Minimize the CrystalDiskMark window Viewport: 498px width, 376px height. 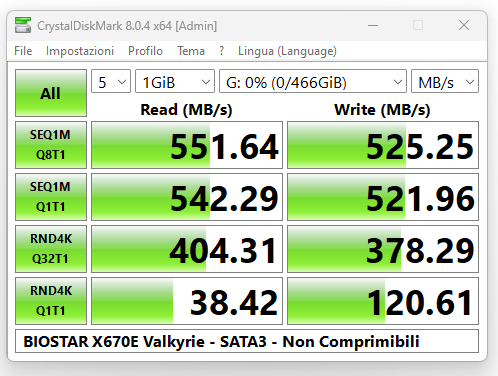(373, 25)
